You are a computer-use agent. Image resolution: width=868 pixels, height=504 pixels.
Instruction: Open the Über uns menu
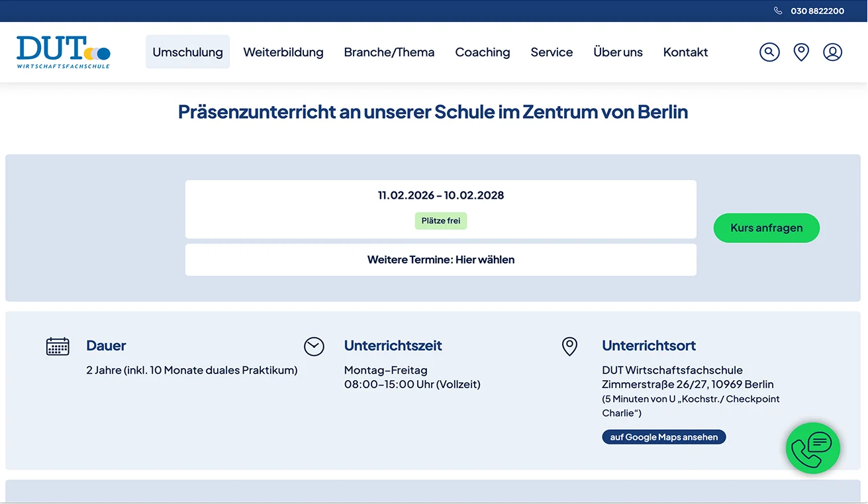(618, 52)
